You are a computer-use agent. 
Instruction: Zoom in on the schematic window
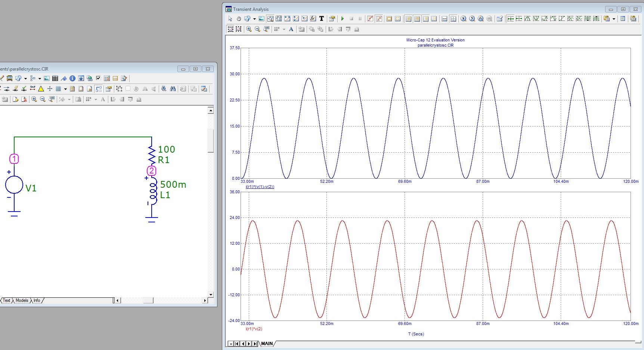[x=34, y=99]
